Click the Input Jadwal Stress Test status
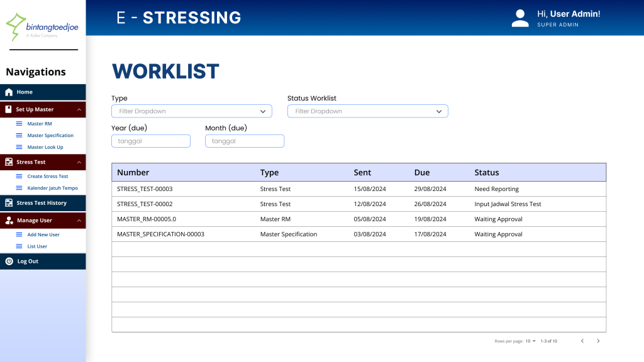 508,204
